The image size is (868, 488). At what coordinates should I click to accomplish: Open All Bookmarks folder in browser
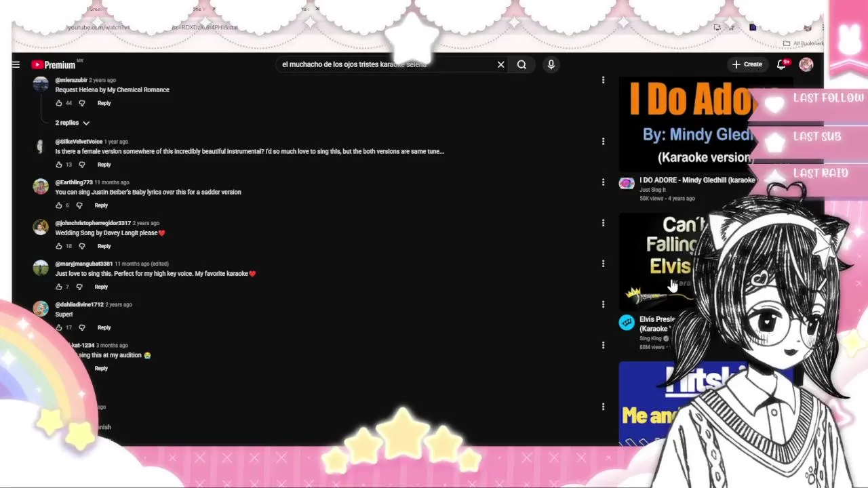(803, 43)
